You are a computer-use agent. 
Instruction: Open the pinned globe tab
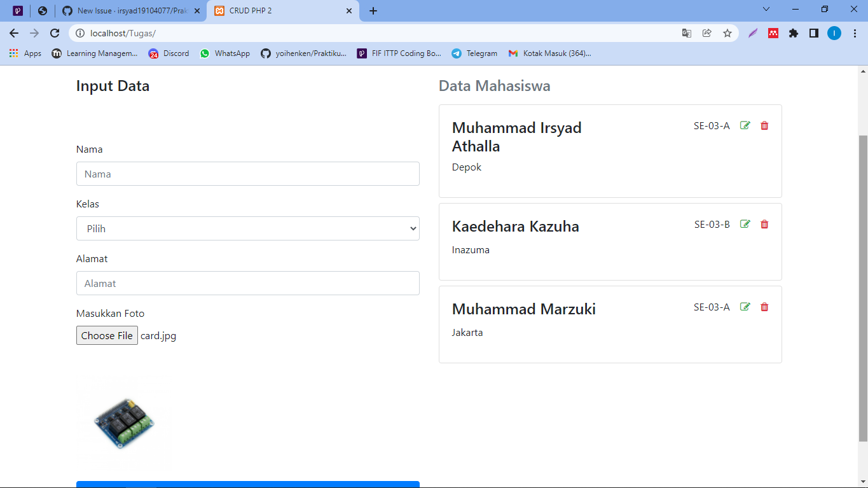coord(43,11)
